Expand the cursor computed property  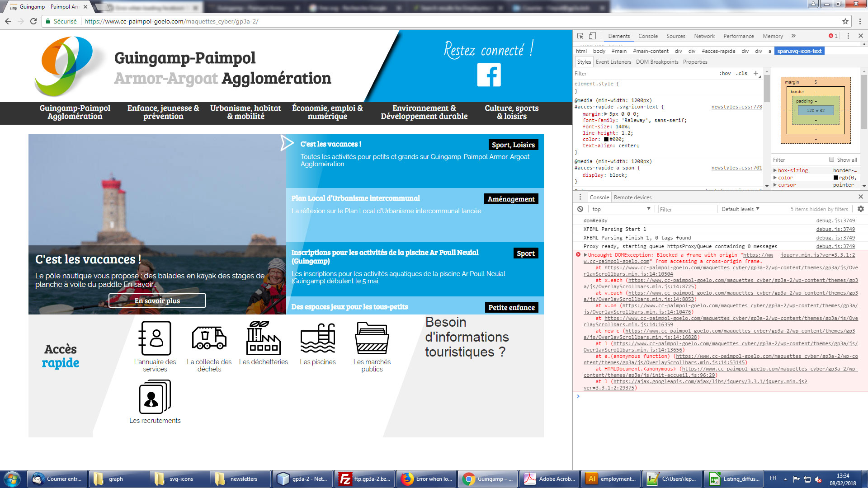tap(775, 185)
